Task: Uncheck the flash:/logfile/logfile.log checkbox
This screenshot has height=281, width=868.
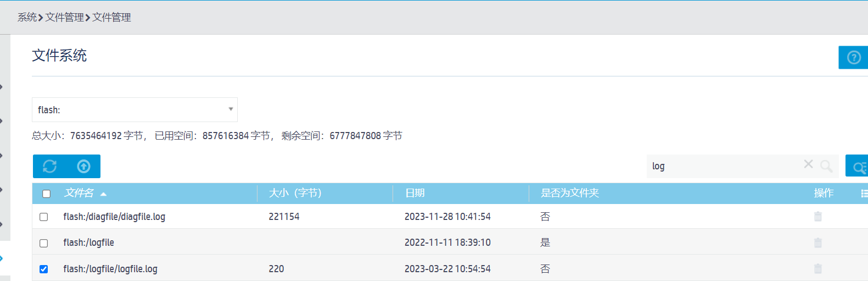Action: pyautogui.click(x=44, y=269)
